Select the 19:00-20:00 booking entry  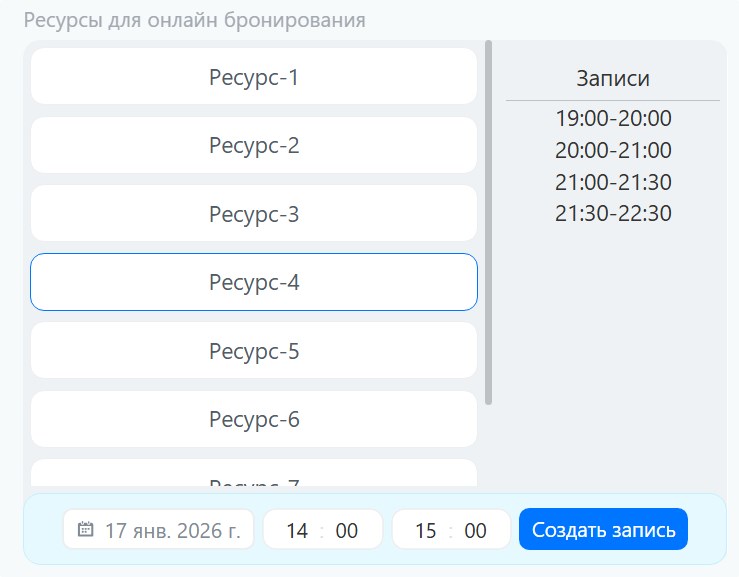pos(613,118)
